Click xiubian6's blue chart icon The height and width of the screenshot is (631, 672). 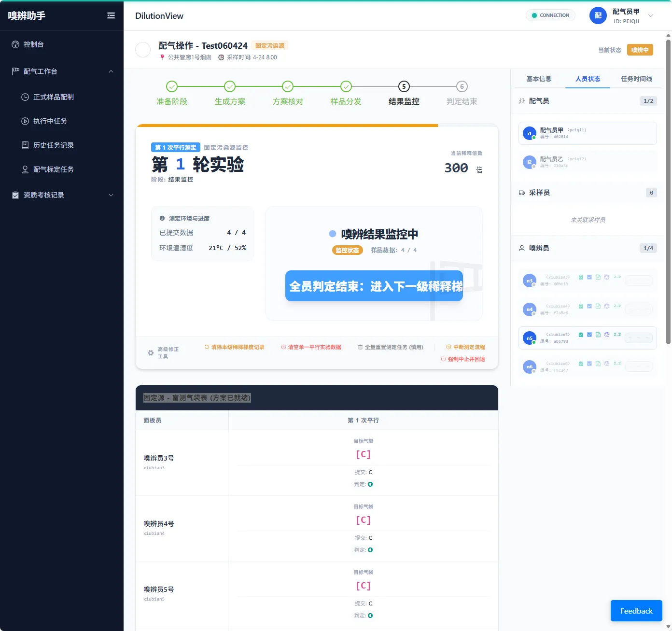(589, 364)
